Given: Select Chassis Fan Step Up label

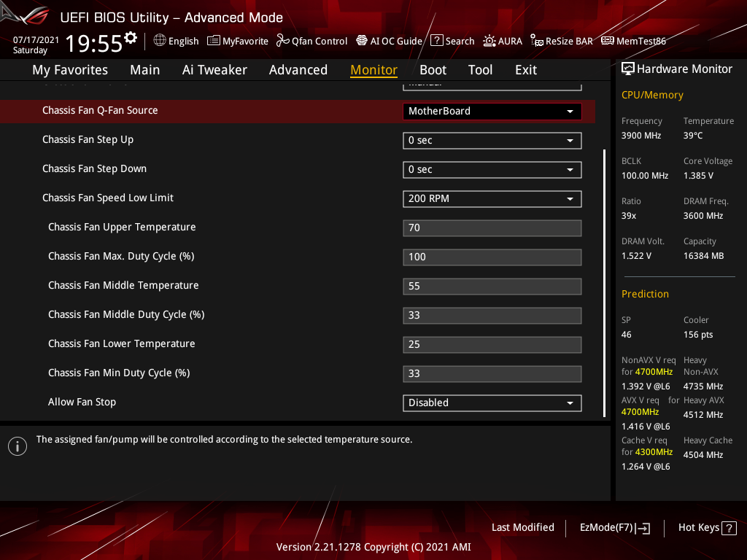Looking at the screenshot, I should (88, 139).
